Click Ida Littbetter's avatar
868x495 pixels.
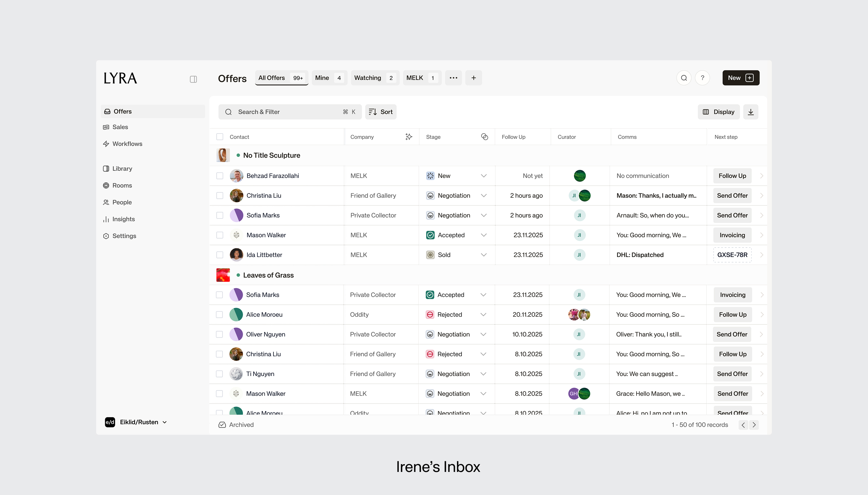[236, 255]
